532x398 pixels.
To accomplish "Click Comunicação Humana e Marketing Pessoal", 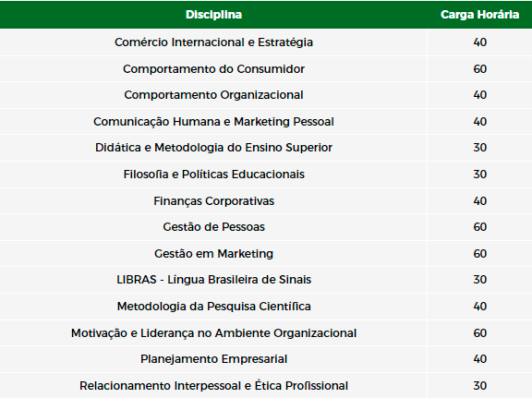I will pyautogui.click(x=213, y=122).
